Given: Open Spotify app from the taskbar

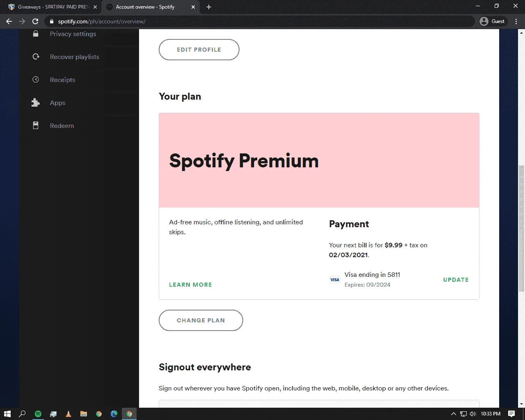Looking at the screenshot, I should point(38,414).
